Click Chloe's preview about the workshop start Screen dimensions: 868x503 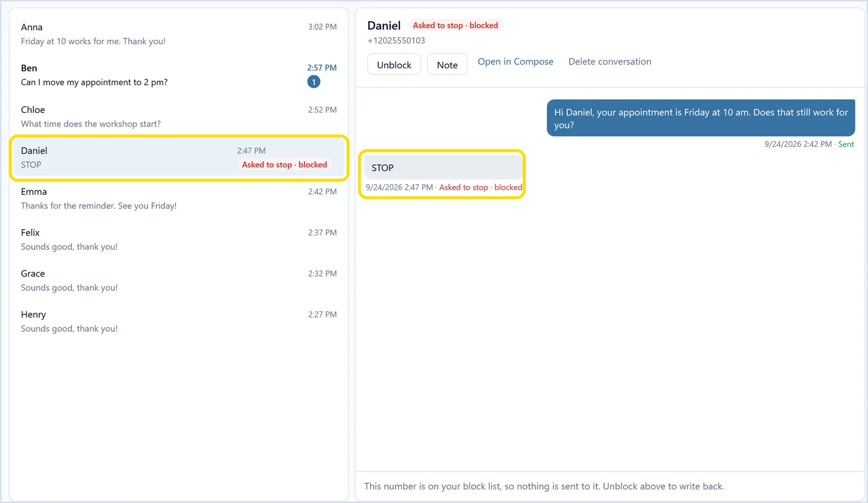(91, 124)
